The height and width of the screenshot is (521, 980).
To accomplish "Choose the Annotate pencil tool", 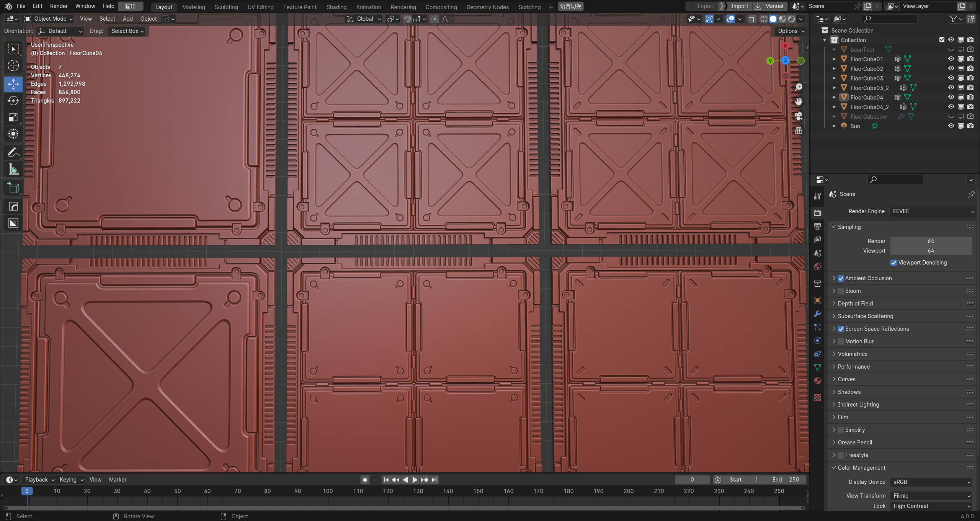I will [13, 152].
